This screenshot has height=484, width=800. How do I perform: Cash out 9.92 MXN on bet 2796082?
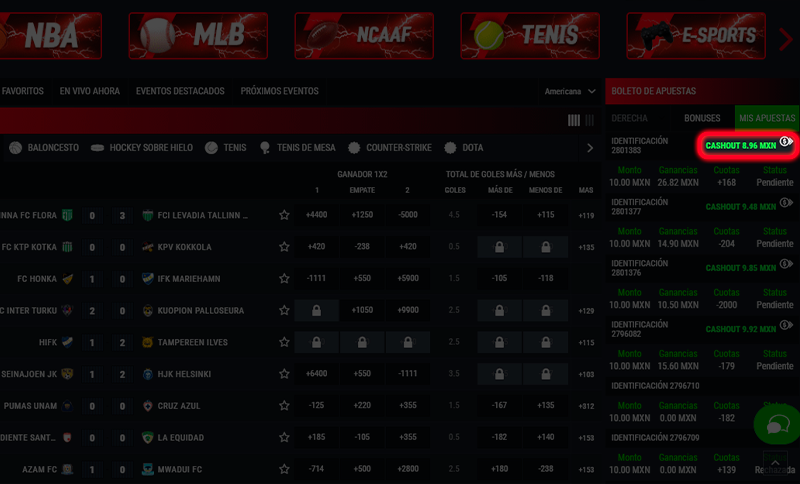click(740, 329)
